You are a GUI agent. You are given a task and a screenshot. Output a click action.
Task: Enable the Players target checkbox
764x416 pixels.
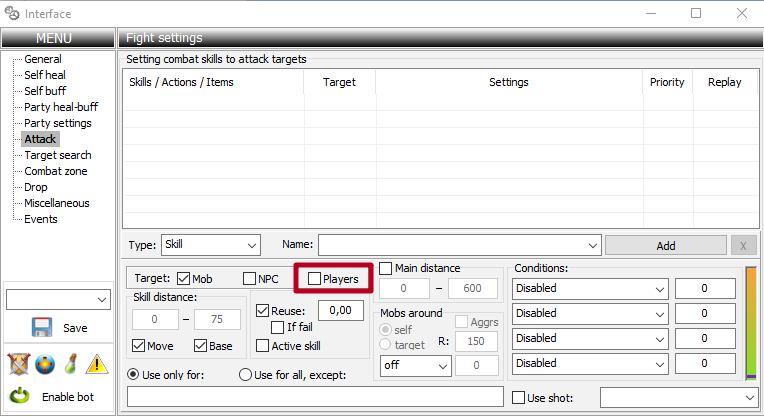314,279
